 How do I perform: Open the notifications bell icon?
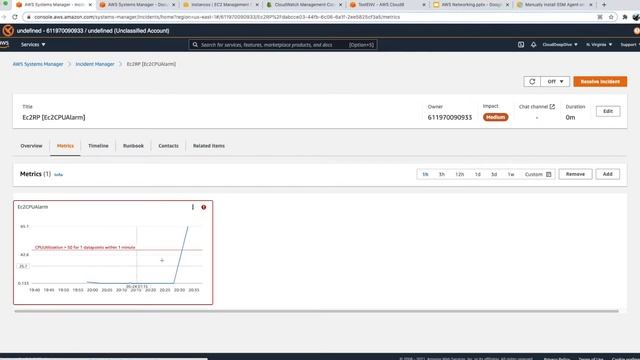point(533,44)
